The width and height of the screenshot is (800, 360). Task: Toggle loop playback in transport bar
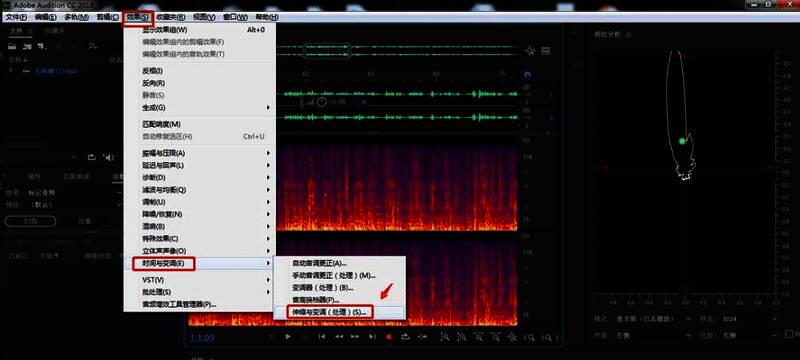tap(406, 337)
